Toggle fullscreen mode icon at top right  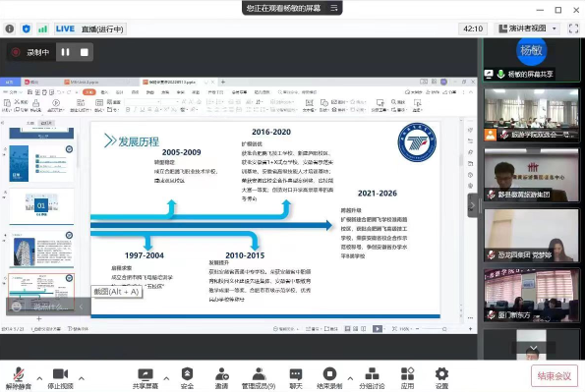click(573, 28)
